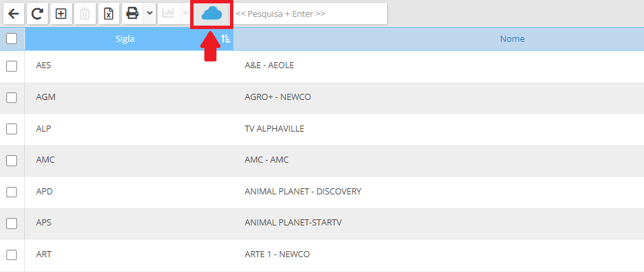Screen dimensions: 644x272
Task: Sort by the Nome column header
Action: click(x=512, y=39)
